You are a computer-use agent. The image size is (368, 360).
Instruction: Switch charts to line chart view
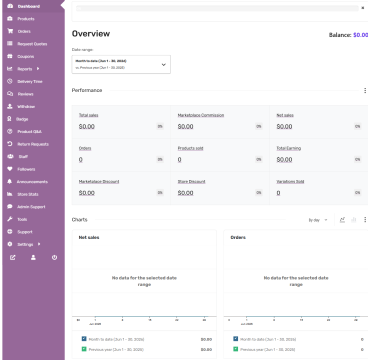[x=342, y=220]
